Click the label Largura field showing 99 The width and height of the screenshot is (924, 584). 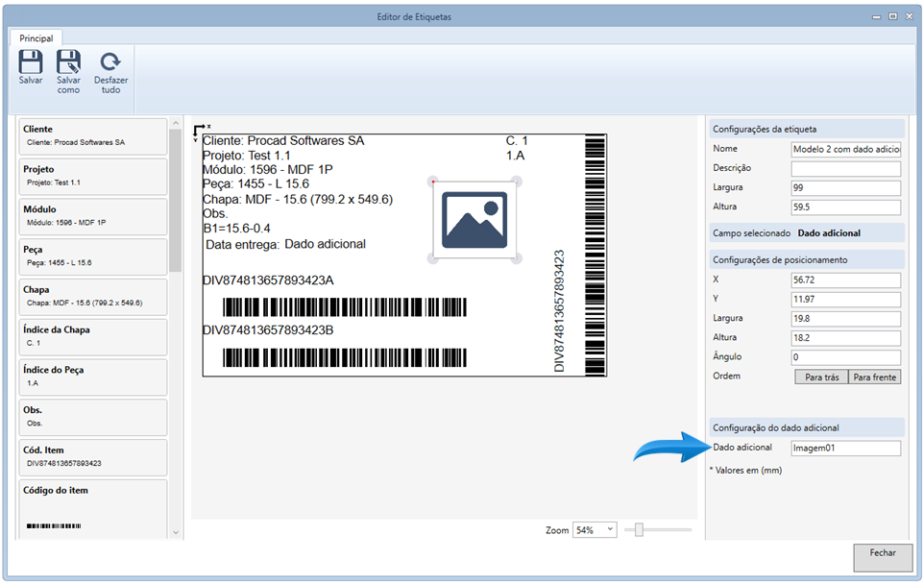[845, 188]
